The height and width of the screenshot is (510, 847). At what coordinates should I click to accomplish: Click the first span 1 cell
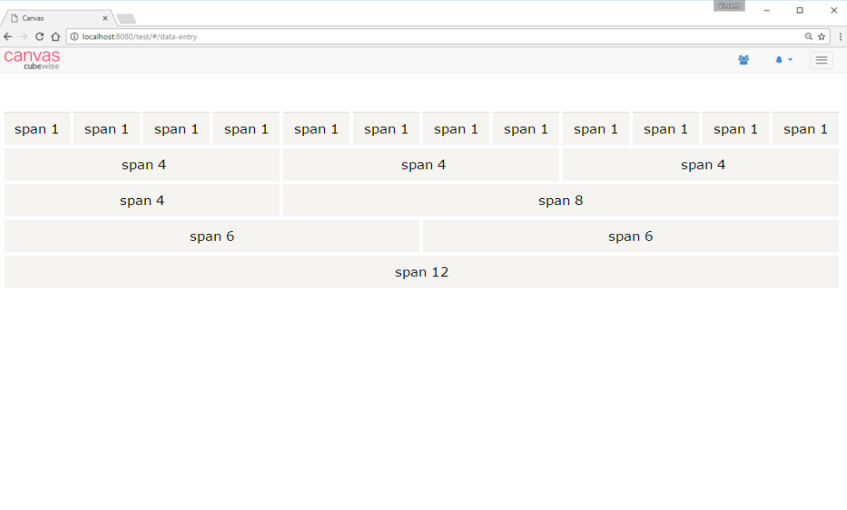click(37, 129)
